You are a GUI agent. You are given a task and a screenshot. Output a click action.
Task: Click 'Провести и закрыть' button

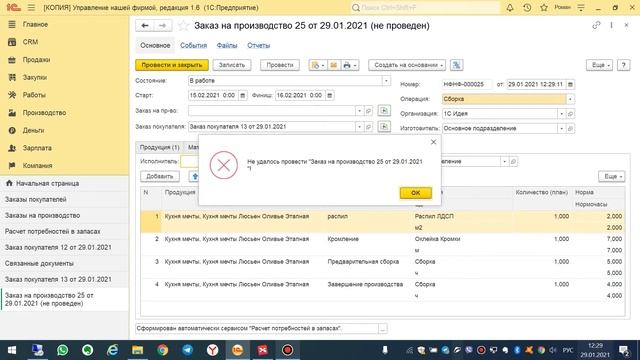click(x=172, y=65)
